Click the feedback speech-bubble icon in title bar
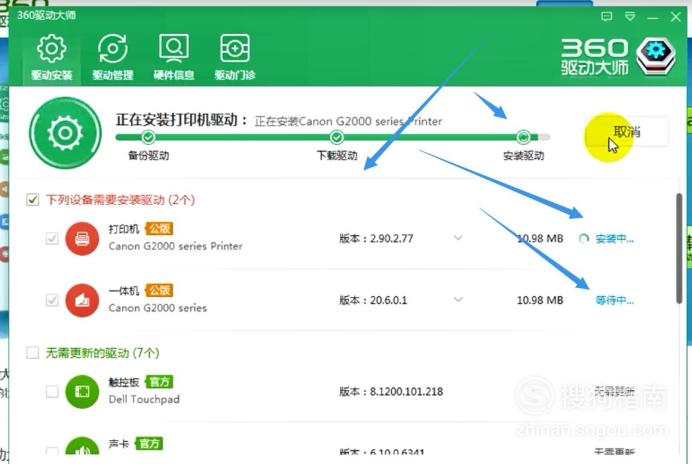This screenshot has height=464, width=692. pyautogui.click(x=607, y=17)
